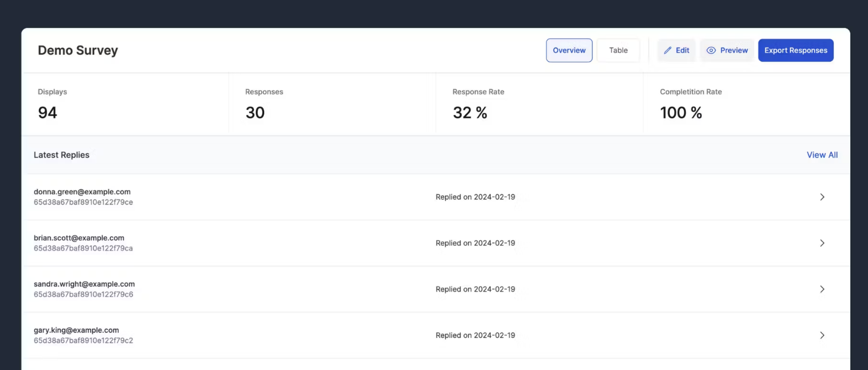Click response ID 65d38a67baf8910e122f79c2
Viewport: 868px width, 370px height.
point(83,341)
